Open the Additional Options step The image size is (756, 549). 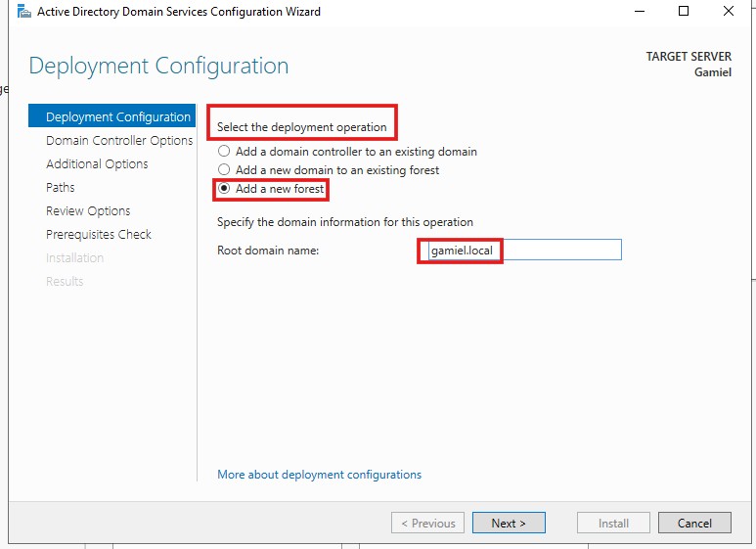click(x=97, y=164)
